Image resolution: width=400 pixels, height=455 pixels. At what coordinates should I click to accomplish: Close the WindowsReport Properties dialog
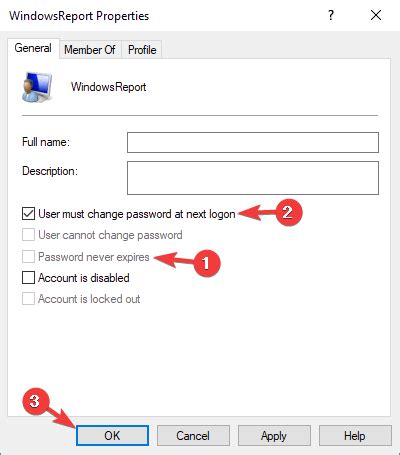(376, 15)
